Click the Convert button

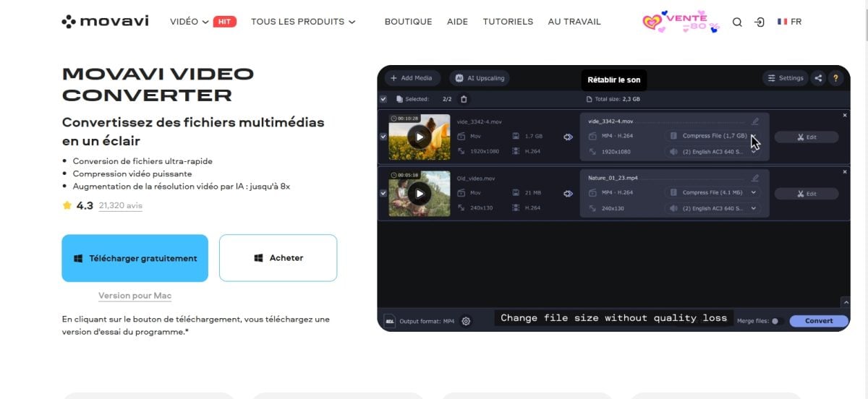click(x=818, y=321)
